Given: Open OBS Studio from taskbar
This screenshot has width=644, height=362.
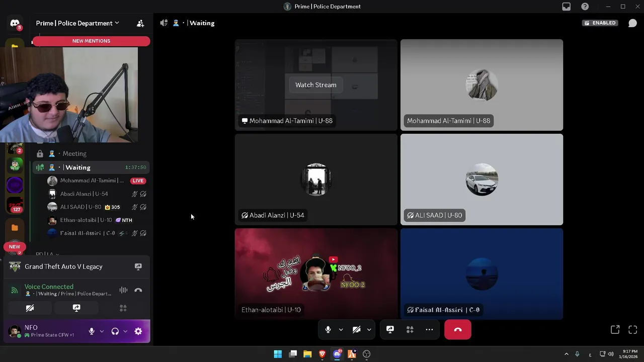Looking at the screenshot, I should [366, 354].
